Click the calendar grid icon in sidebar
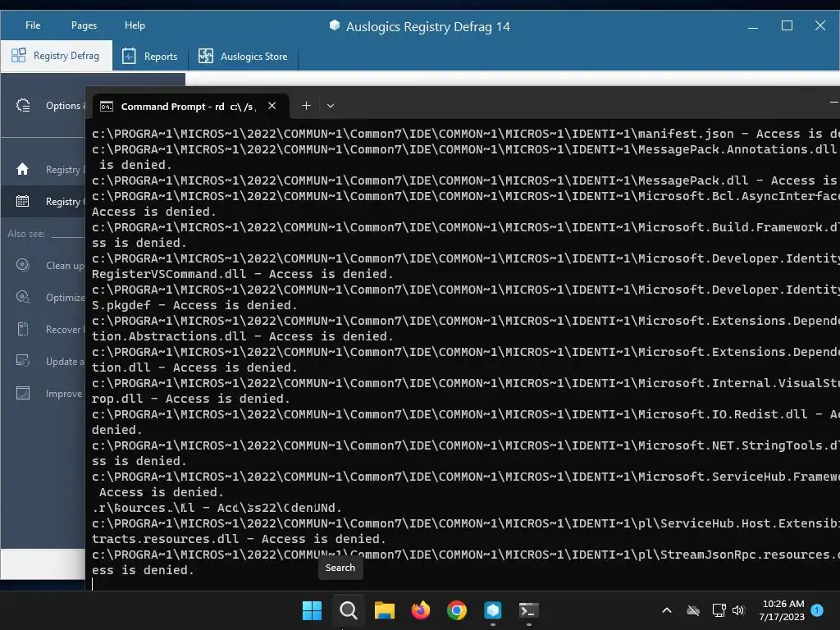840x630 pixels. pos(22,202)
